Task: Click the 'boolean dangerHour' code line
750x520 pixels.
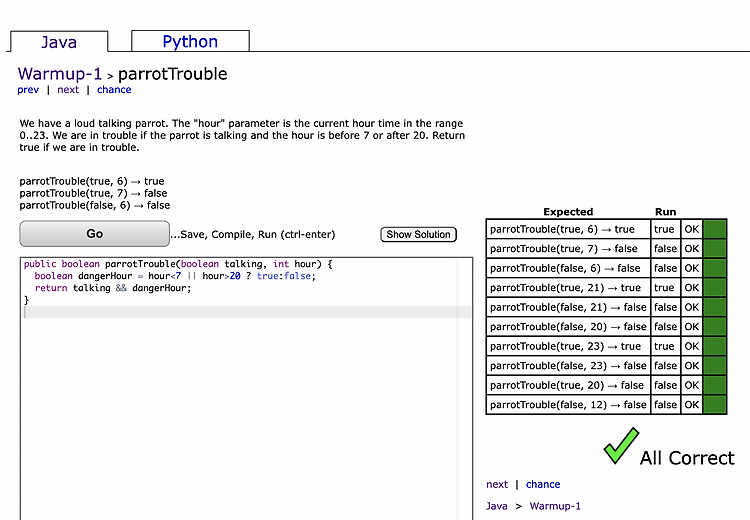Action: click(175, 276)
